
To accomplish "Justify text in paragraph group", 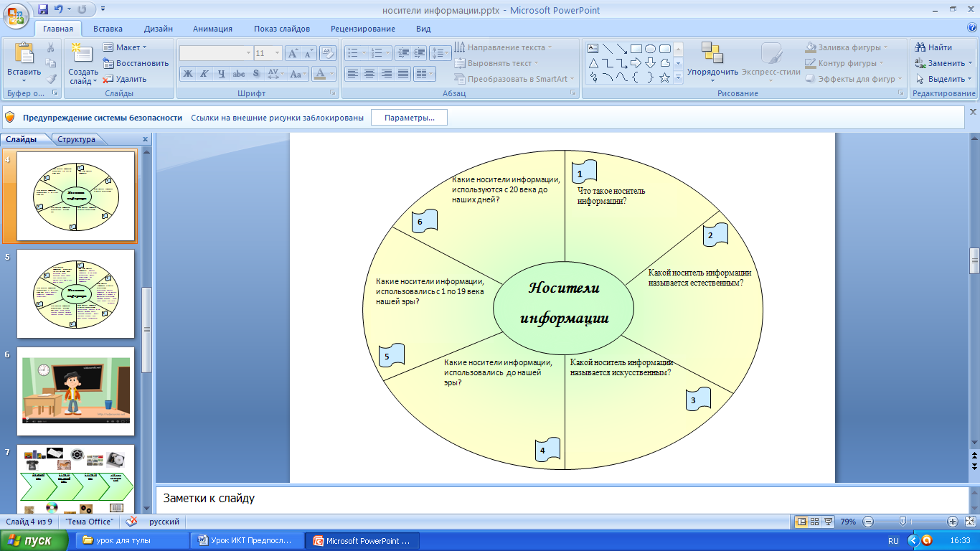I will (404, 73).
